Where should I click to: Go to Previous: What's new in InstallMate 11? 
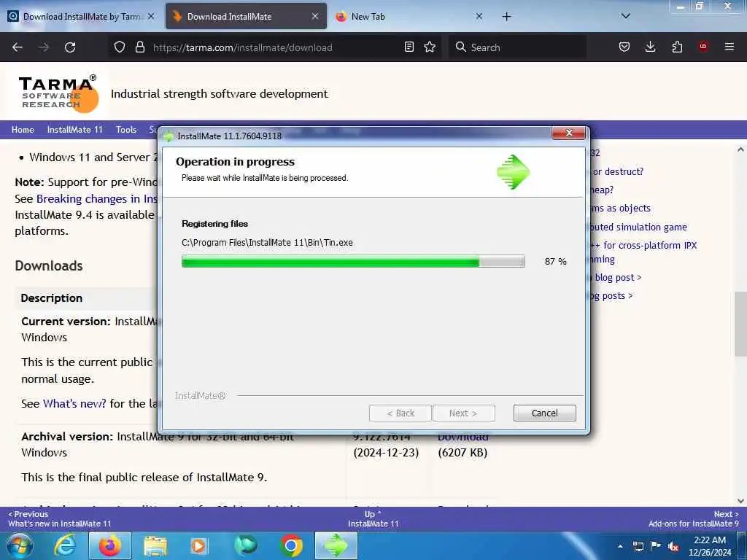tap(60, 518)
